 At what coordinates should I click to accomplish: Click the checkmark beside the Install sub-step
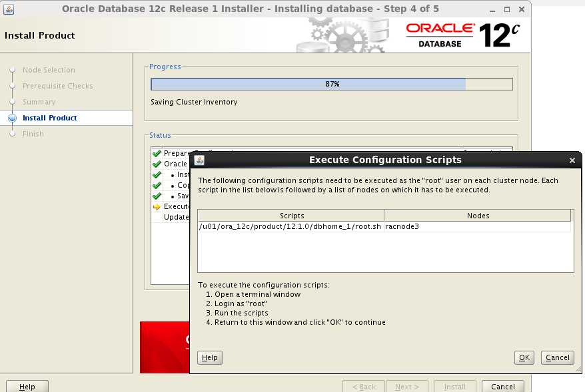[x=157, y=174]
